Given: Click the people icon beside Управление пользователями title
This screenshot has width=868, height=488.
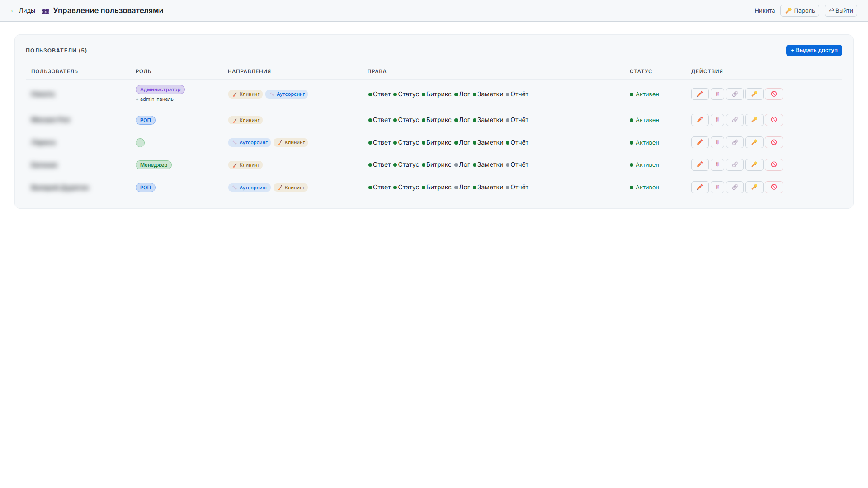Looking at the screenshot, I should [46, 11].
